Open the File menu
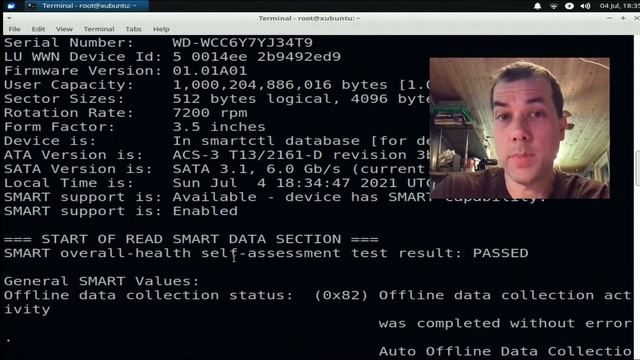Image resolution: width=640 pixels, height=360 pixels. point(14,29)
